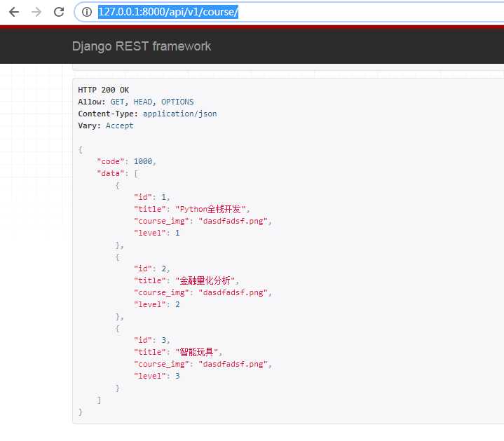Click the "level": 2 line
504x441 pixels.
coord(156,304)
